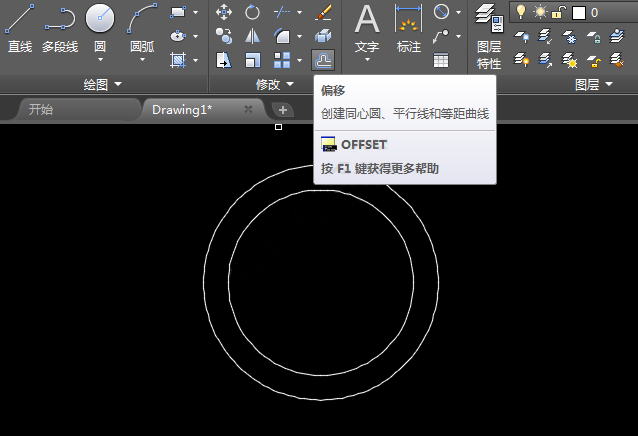The width and height of the screenshot is (638, 436).
Task: Click the Layer Off icon
Action: pos(522,36)
